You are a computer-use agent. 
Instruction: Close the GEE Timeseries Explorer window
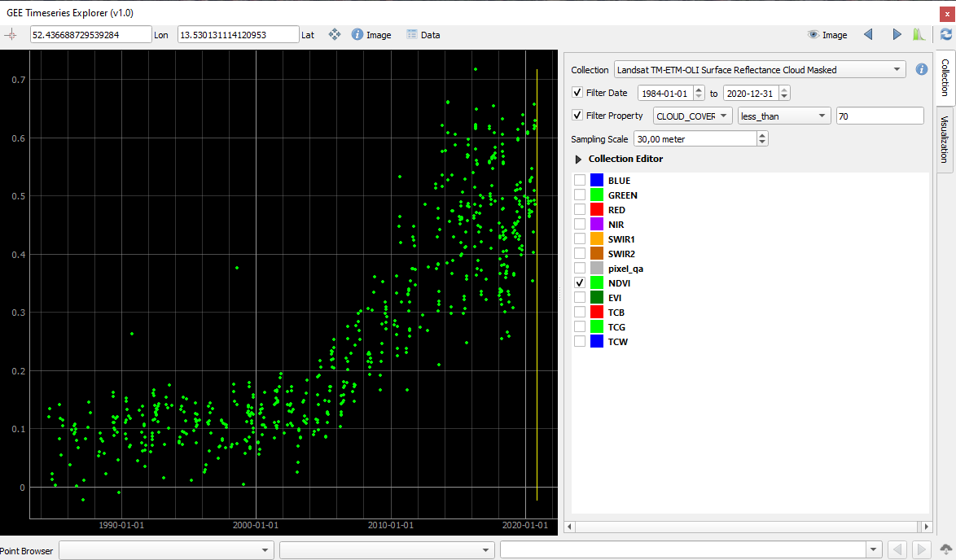[x=947, y=13]
